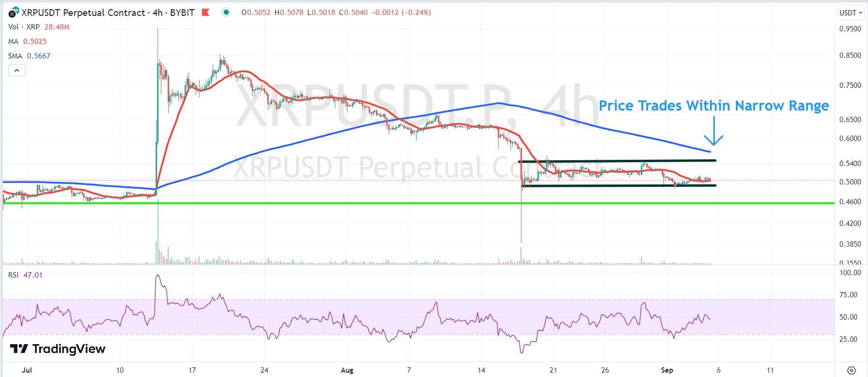Select the Vol · XRP indicator legend

[x=24, y=27]
